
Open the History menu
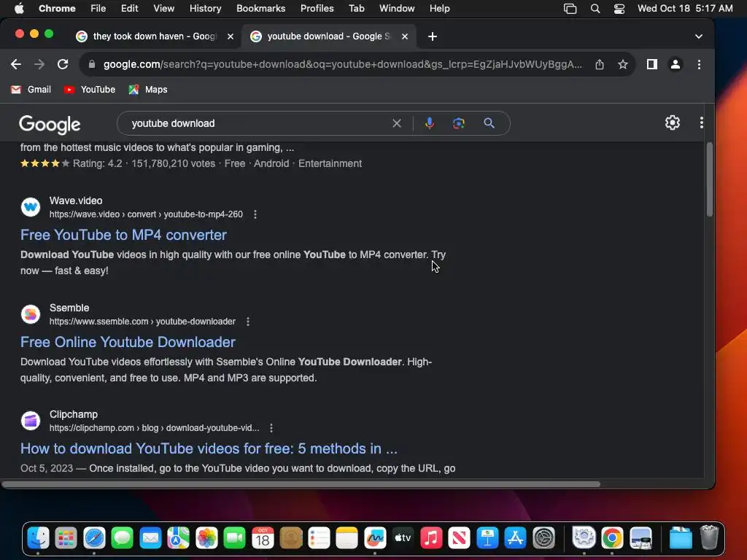point(205,9)
